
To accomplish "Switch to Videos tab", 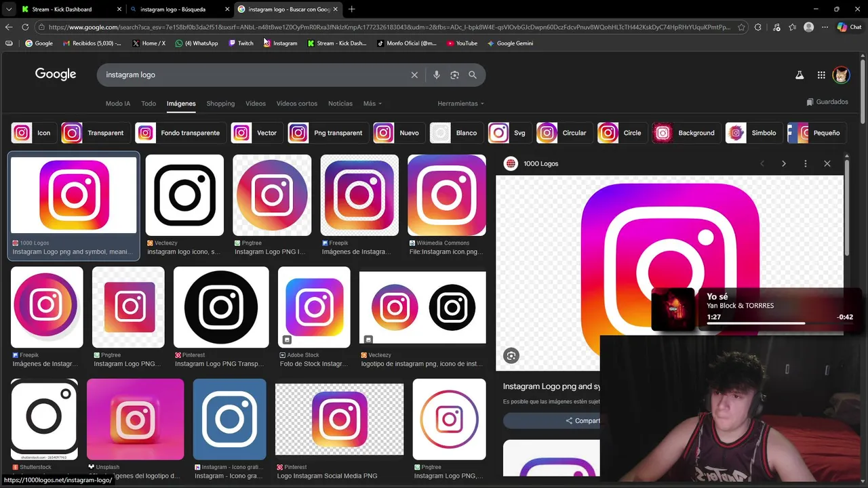I will click(256, 104).
